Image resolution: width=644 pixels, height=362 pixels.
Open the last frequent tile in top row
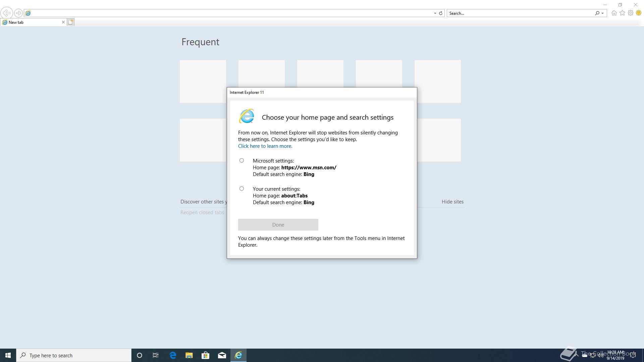pyautogui.click(x=438, y=81)
